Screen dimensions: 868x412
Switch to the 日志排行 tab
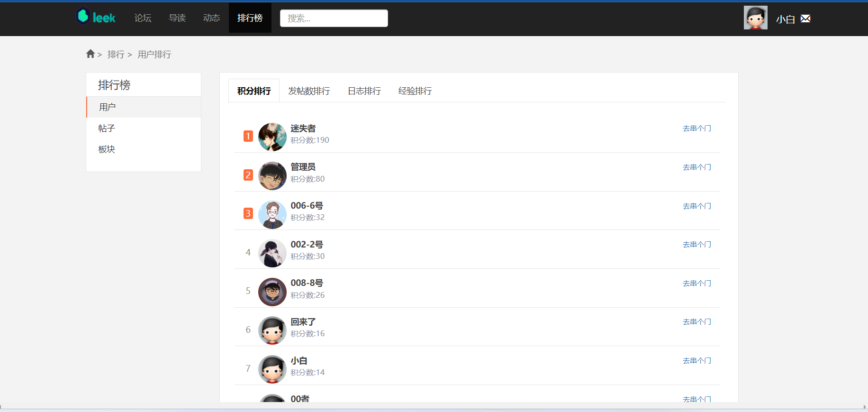pos(364,91)
